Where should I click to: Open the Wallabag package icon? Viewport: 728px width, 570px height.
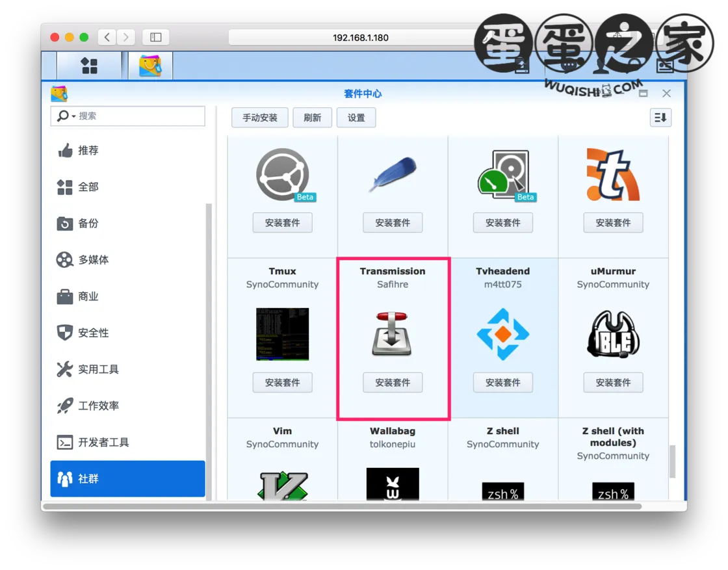tap(393, 484)
